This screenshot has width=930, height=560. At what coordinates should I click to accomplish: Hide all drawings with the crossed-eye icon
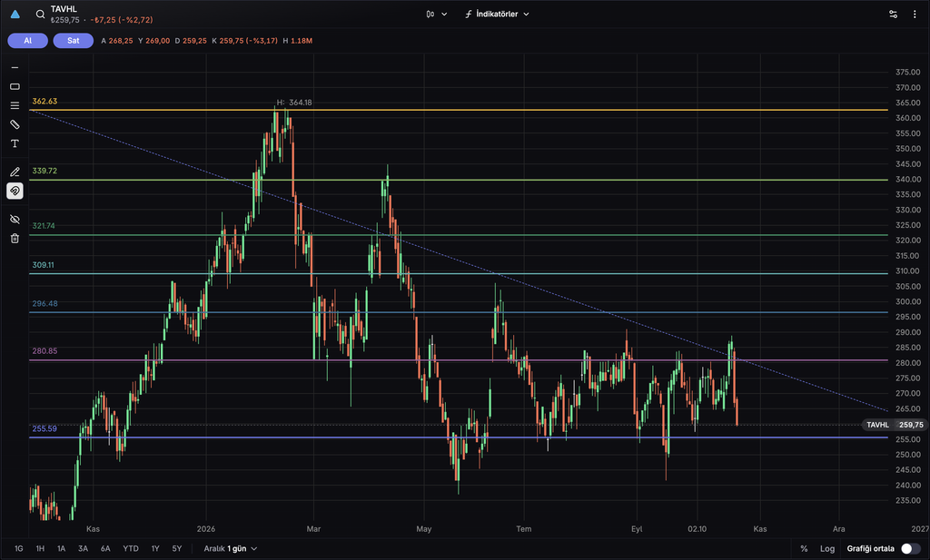15,220
